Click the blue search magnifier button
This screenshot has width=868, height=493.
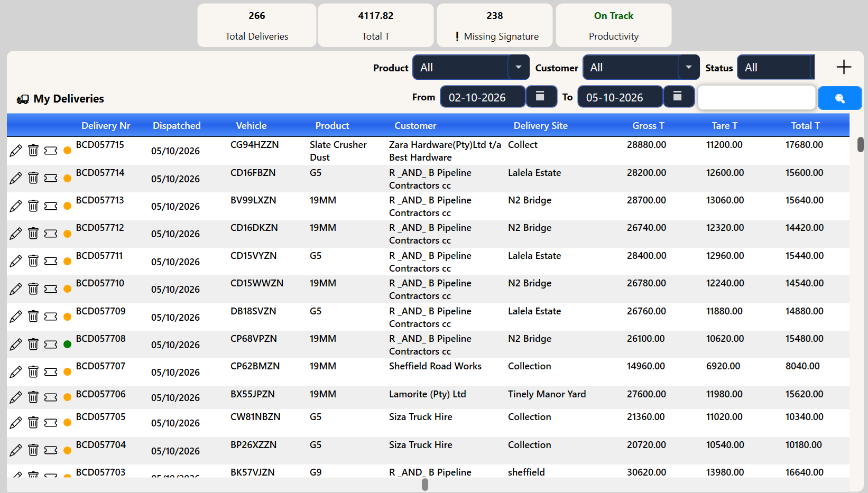[x=839, y=98]
